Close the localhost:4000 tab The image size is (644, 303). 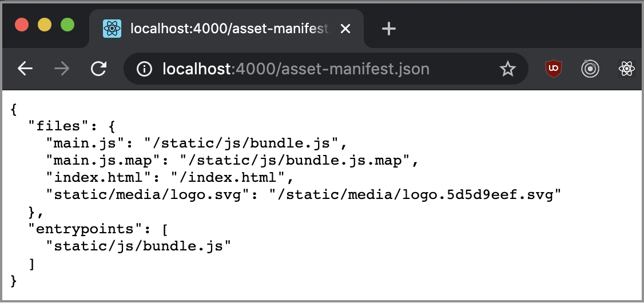(x=346, y=29)
